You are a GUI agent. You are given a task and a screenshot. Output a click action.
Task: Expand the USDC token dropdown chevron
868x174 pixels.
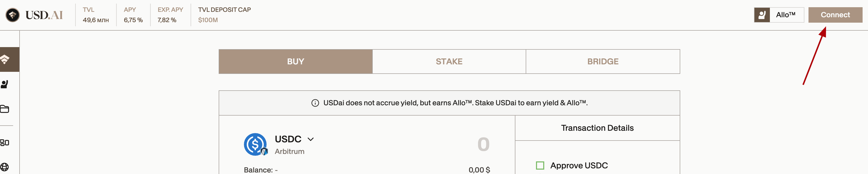311,139
